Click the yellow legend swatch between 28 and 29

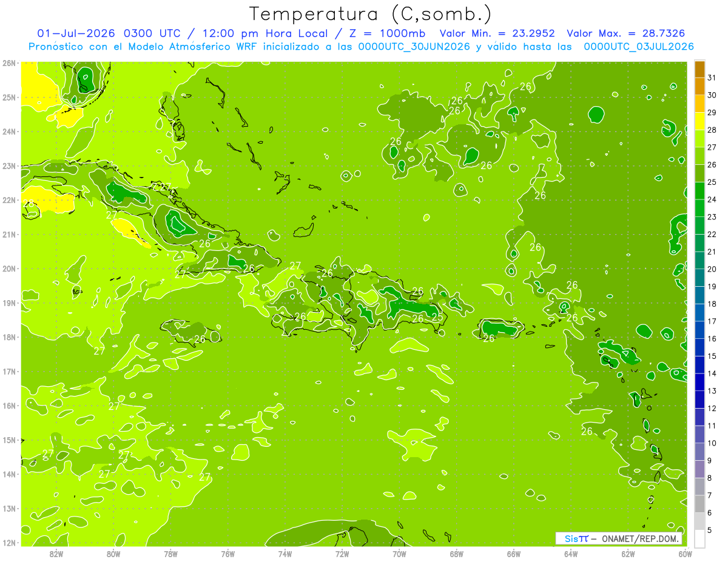(699, 121)
